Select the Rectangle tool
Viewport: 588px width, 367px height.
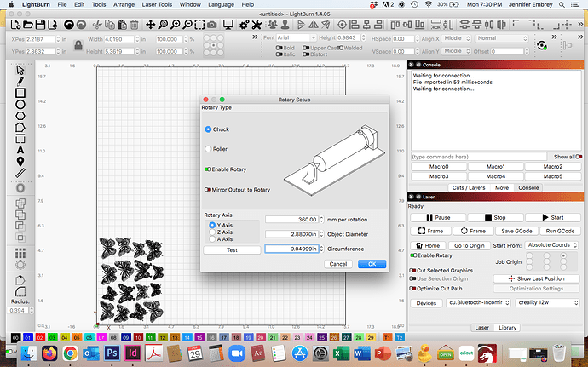pyautogui.click(x=20, y=93)
